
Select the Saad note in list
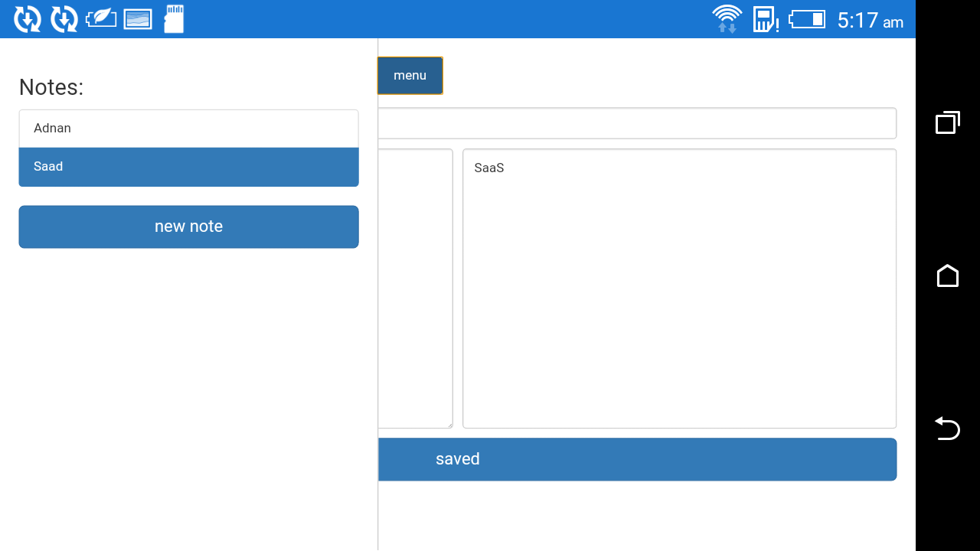(188, 167)
